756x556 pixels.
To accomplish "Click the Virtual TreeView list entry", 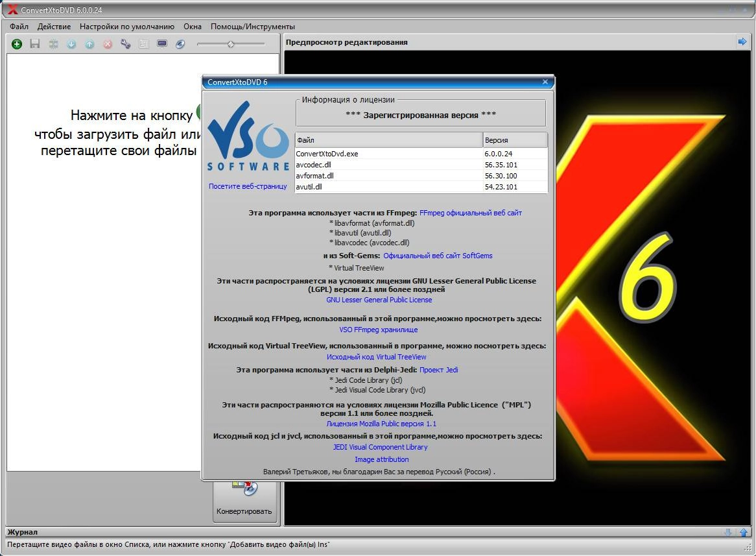I will pos(357,268).
